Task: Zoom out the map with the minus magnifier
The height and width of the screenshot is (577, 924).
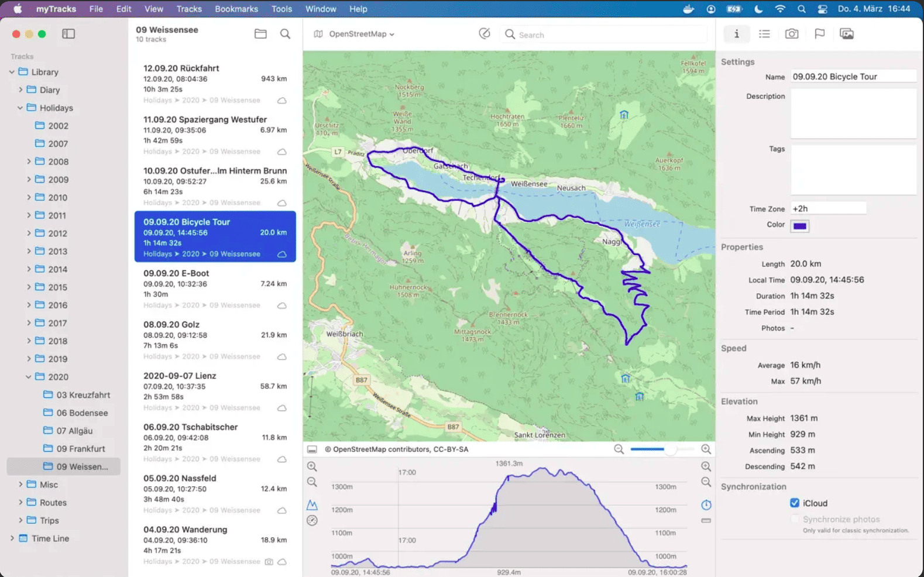Action: [619, 449]
